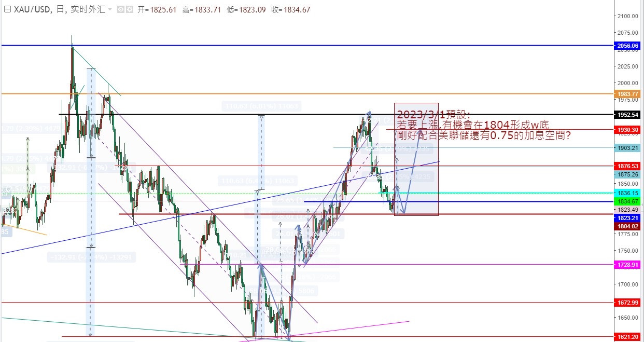Click the 2000.00 axis tick value

click(628, 83)
